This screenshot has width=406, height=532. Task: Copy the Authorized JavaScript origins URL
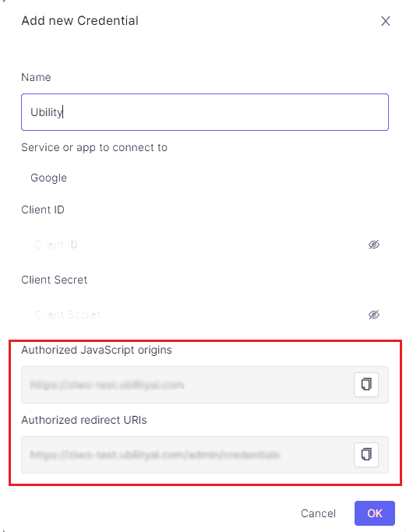pyautogui.click(x=366, y=385)
